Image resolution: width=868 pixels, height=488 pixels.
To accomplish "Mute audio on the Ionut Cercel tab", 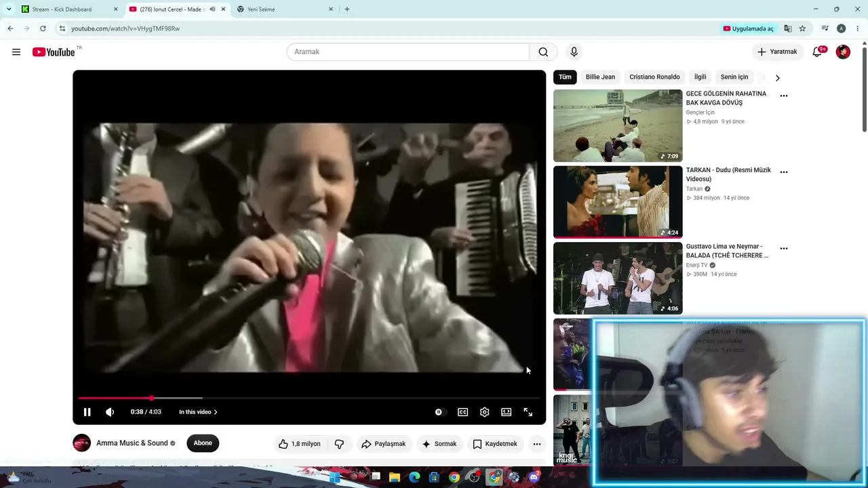I will coord(213,9).
